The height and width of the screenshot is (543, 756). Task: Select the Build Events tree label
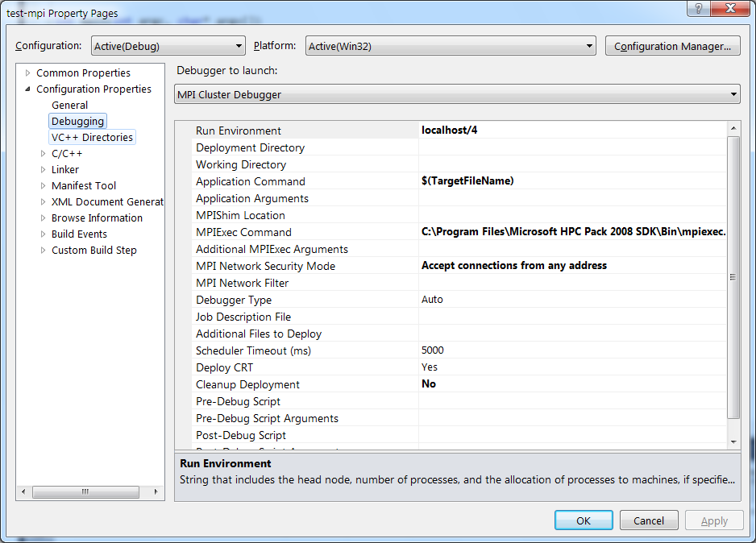click(x=80, y=234)
